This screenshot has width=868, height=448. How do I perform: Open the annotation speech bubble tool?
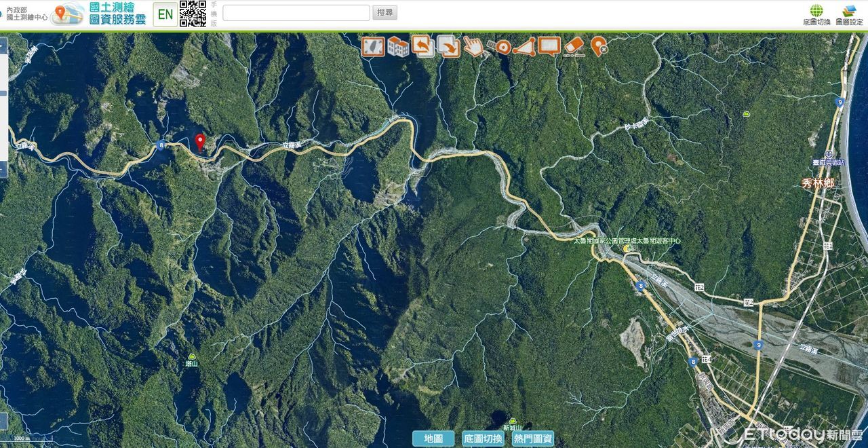click(549, 46)
